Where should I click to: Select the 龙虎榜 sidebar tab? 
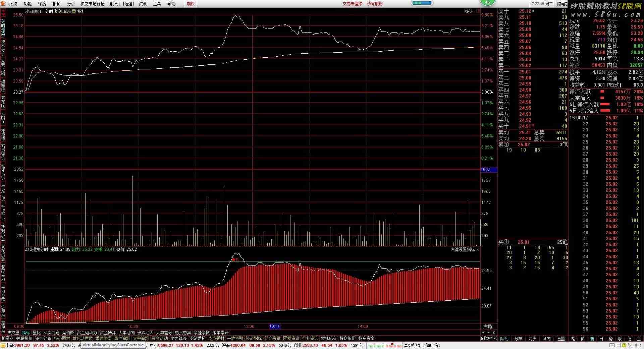click(3, 133)
